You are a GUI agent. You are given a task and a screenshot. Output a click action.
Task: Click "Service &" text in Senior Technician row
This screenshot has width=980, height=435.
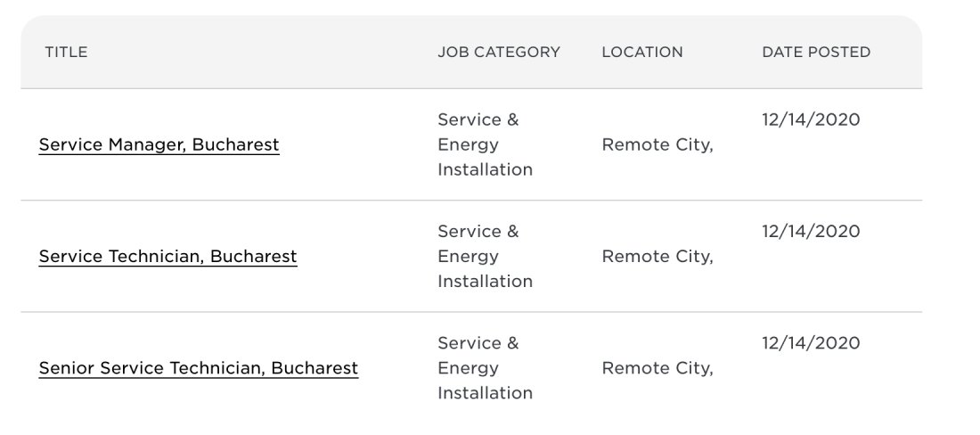[x=478, y=343]
